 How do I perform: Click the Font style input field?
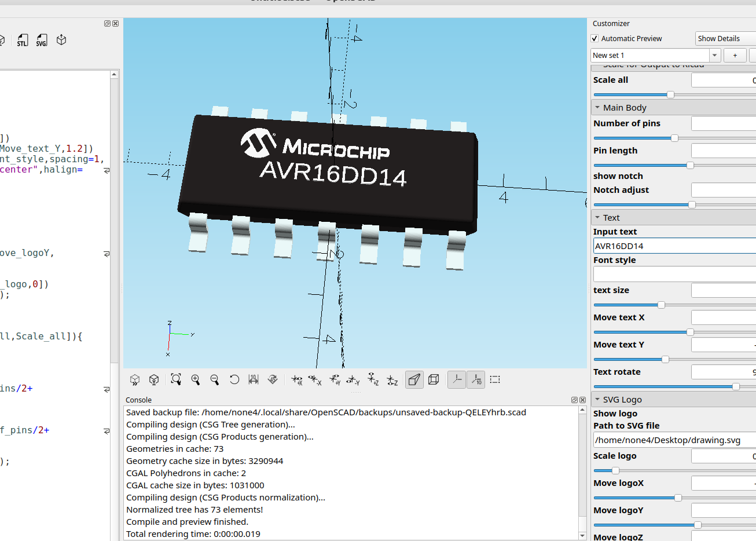point(674,274)
